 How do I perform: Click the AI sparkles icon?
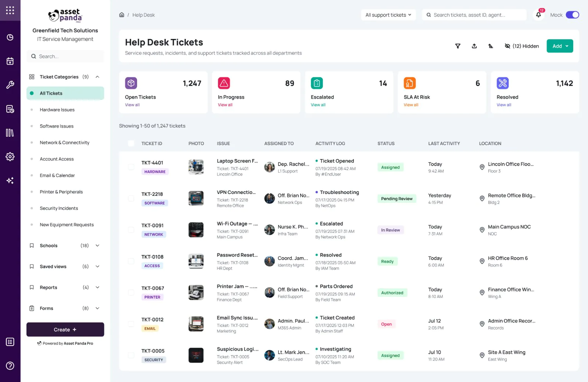pos(10,180)
